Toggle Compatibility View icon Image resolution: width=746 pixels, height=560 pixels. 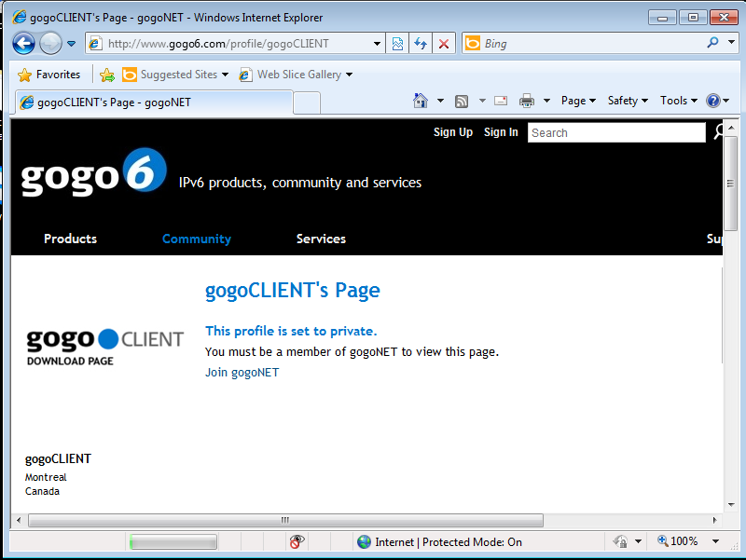click(x=397, y=44)
